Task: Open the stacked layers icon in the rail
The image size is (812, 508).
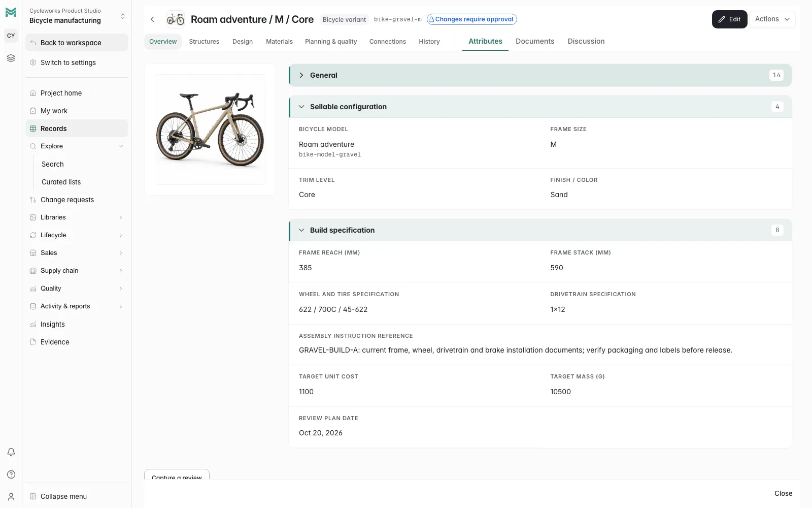Action: [x=11, y=58]
